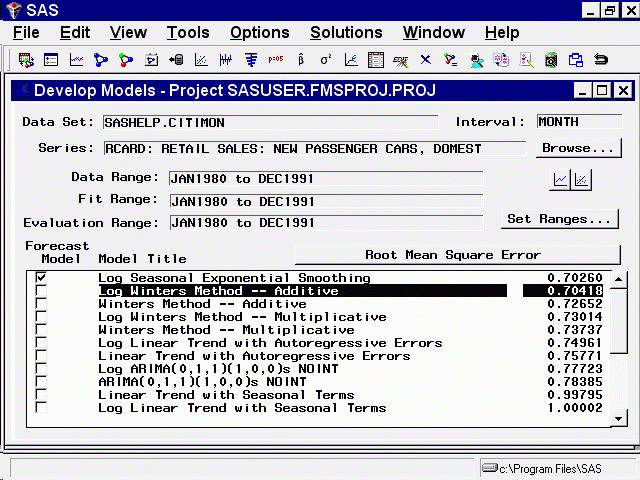Click the red 'pred' predictions toolbar icon
Viewport: 640px width, 480px height.
(276, 60)
